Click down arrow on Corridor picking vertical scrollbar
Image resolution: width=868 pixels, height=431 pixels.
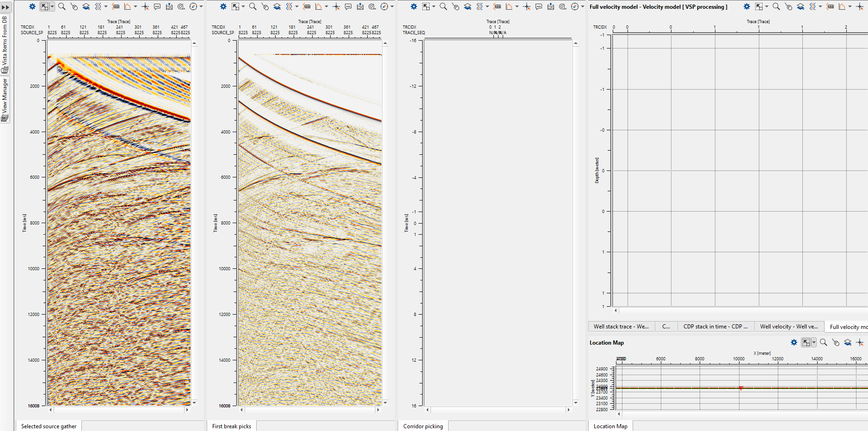[x=576, y=403]
